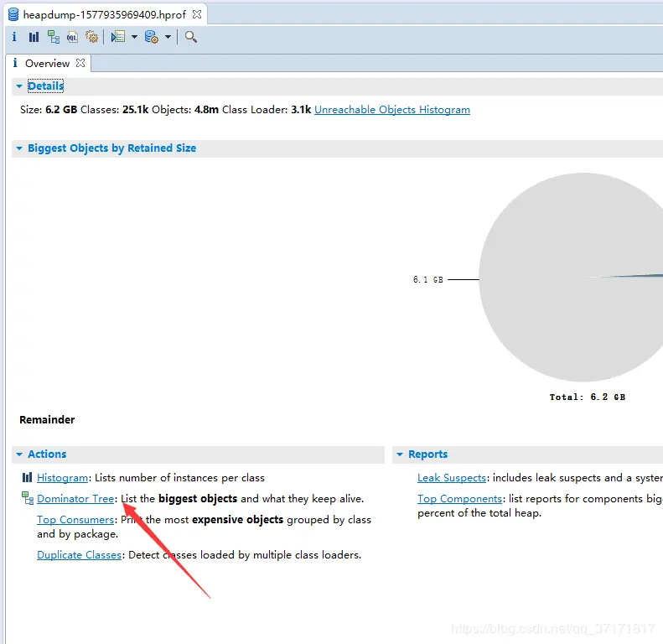Open the Dominator Tree toolbar icon
This screenshot has height=644, width=663.
click(54, 37)
